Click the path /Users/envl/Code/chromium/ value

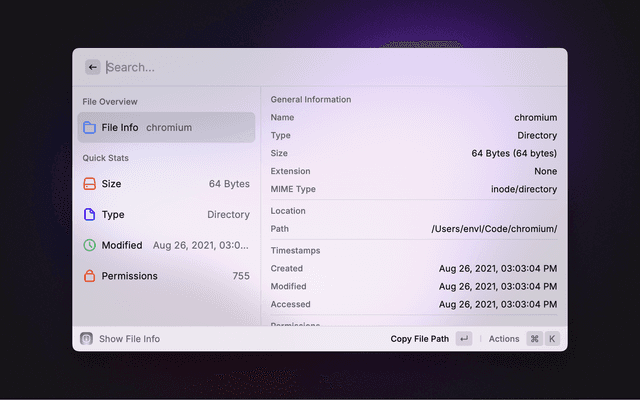click(x=494, y=229)
